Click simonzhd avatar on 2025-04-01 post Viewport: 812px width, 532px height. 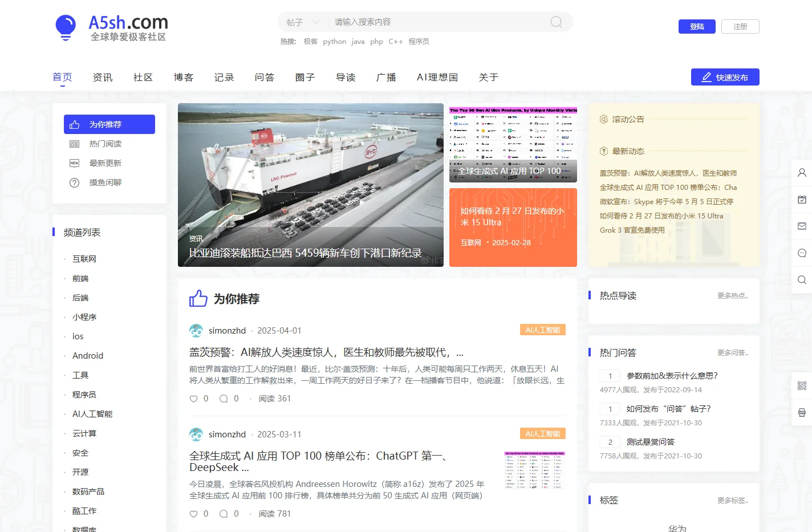coord(196,331)
